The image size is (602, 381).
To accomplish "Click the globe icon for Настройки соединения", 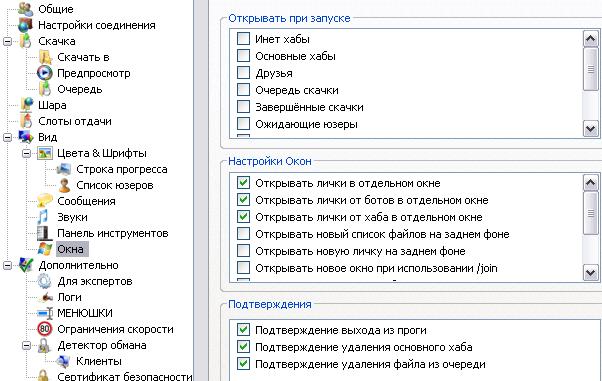I will 26,25.
